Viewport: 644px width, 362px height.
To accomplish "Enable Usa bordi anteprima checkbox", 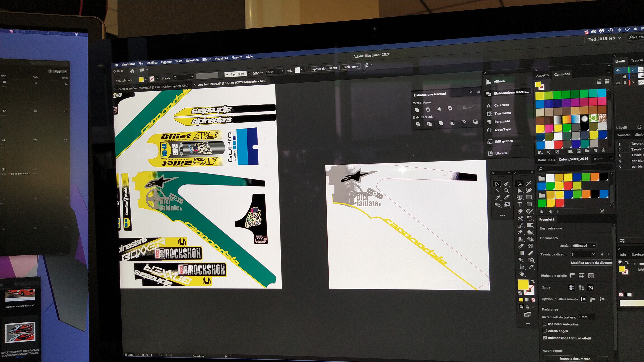I will (545, 324).
